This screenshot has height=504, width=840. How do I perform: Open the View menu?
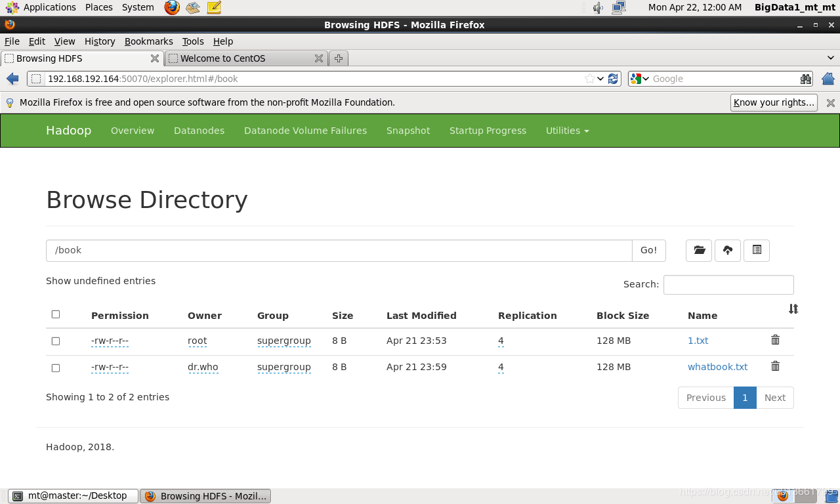point(64,41)
